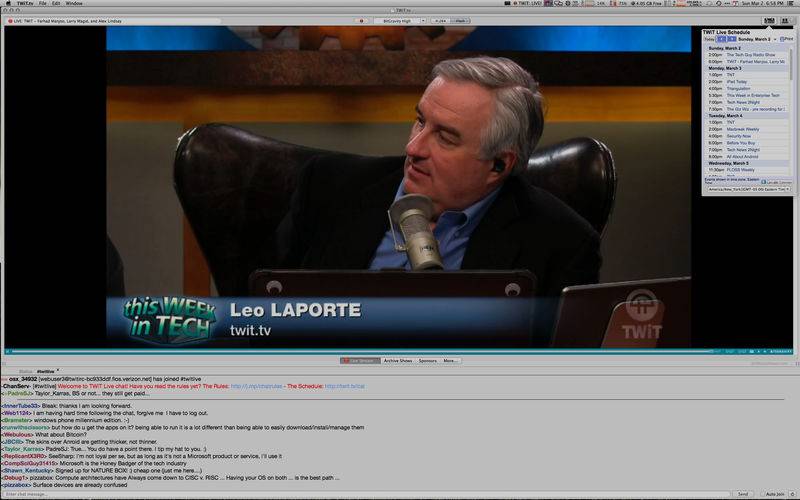Image resolution: width=800 pixels, height=500 pixels.
Task: Click the Live Stream tab below the video
Action: coord(360,361)
